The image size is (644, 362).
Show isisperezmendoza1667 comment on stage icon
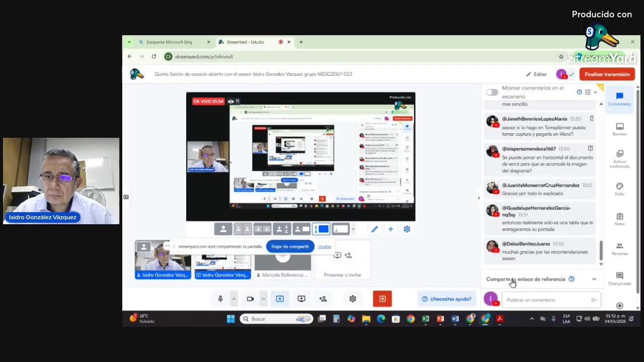point(590,149)
